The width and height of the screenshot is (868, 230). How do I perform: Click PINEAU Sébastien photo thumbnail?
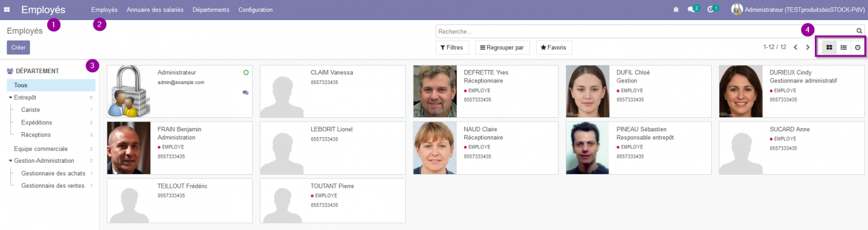[588, 148]
